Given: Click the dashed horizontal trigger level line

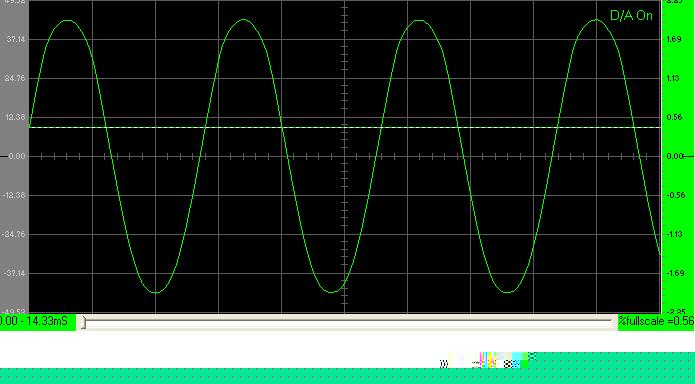Looking at the screenshot, I should pyautogui.click(x=345, y=127).
